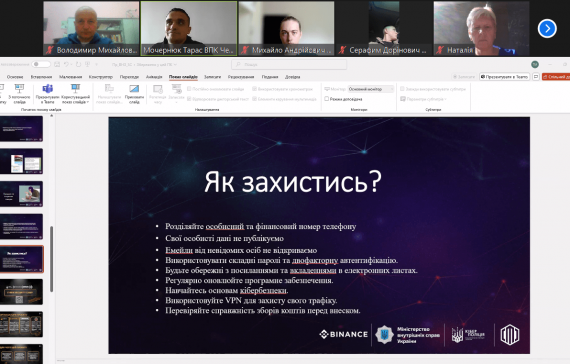The image size is (570, 364).
Task: Start slideshow from the current slide
Action: (20, 94)
